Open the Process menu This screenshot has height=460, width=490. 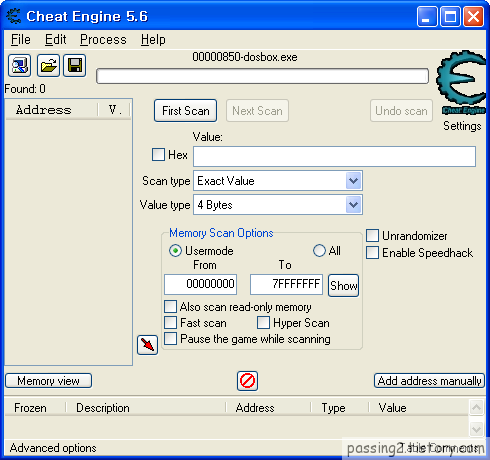[103, 40]
